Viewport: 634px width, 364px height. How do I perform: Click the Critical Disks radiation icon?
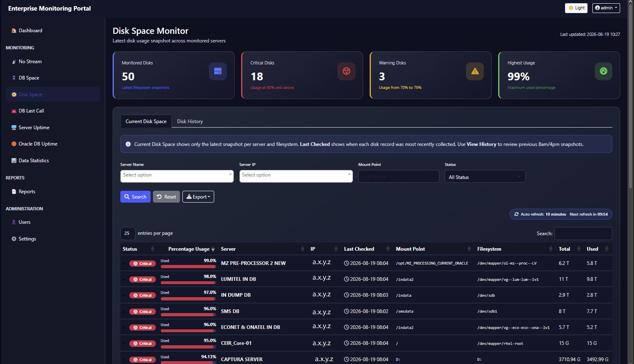pyautogui.click(x=346, y=71)
